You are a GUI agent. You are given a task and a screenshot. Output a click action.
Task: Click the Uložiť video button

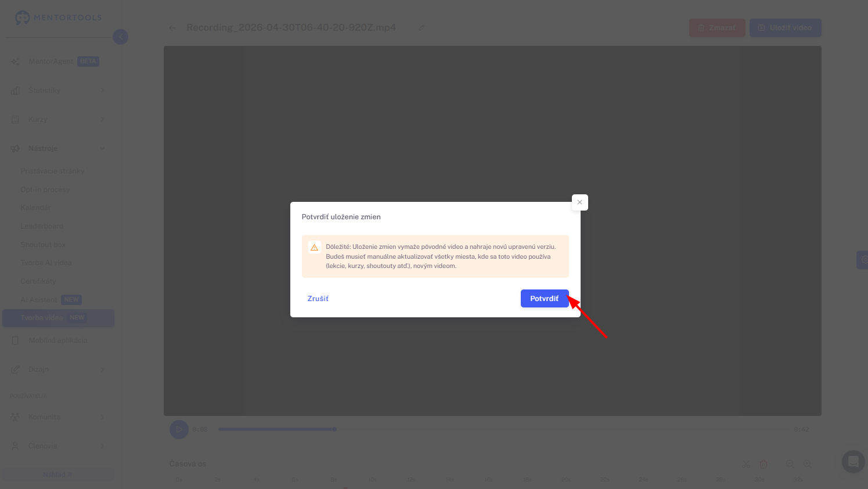[x=786, y=28]
